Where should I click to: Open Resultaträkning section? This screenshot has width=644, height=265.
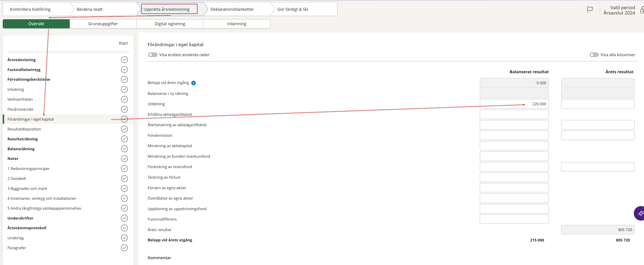tap(22, 139)
